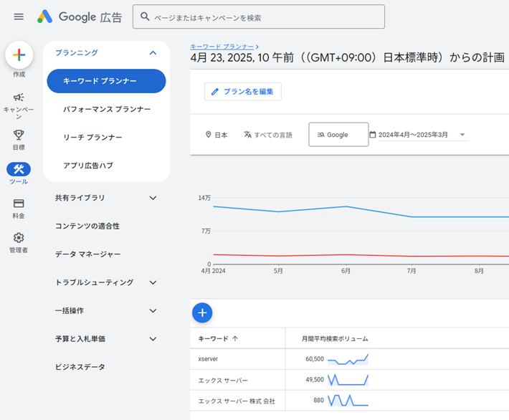509x420 pixels.
Task: Select the ツール tools icon
Action: click(x=19, y=169)
